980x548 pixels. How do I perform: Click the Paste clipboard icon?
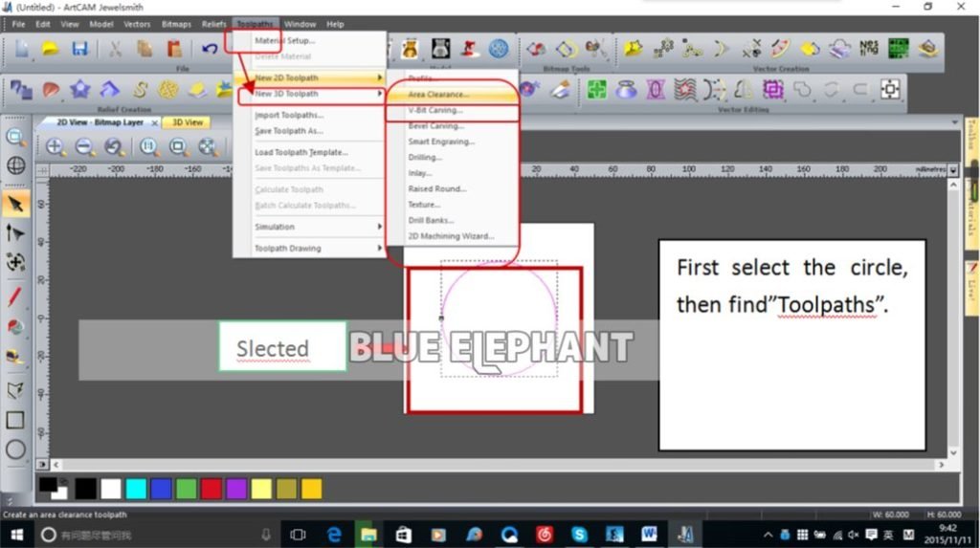pos(174,49)
